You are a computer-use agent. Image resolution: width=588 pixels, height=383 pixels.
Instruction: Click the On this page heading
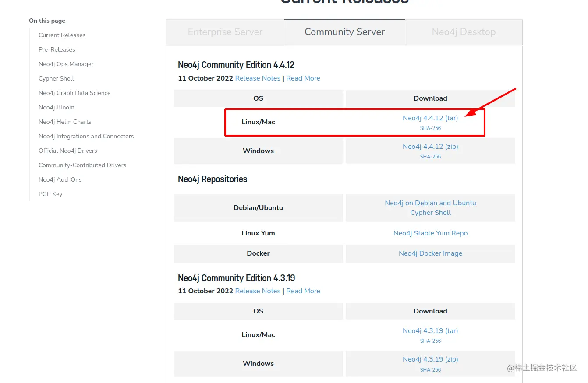pos(47,21)
